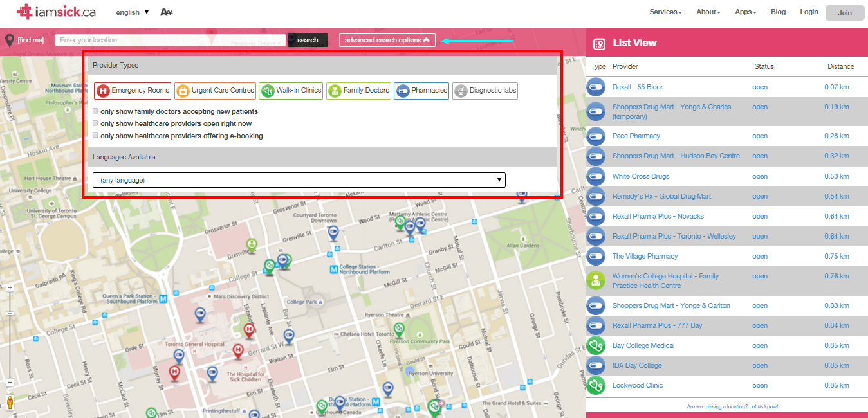Open the About dropdown menu
Image resolution: width=868 pixels, height=418 pixels.
[708, 12]
